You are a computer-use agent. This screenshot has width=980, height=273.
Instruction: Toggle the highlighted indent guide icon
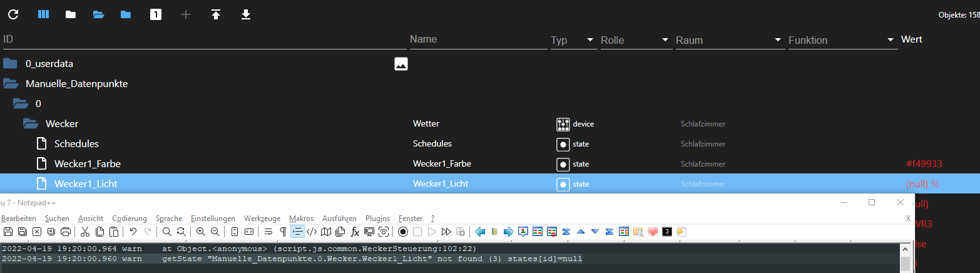pos(297,232)
